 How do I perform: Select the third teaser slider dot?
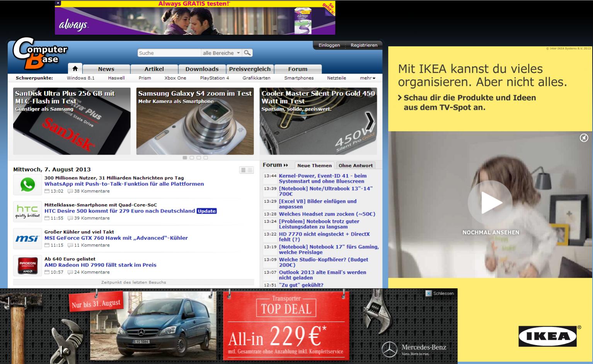coord(199,158)
